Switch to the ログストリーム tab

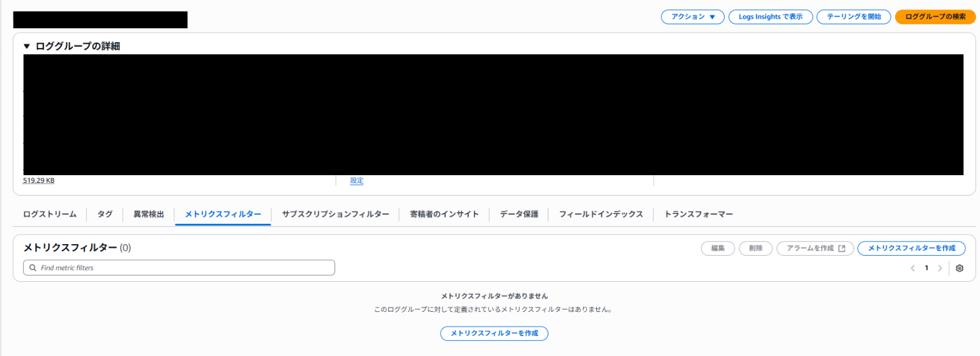coord(50,214)
